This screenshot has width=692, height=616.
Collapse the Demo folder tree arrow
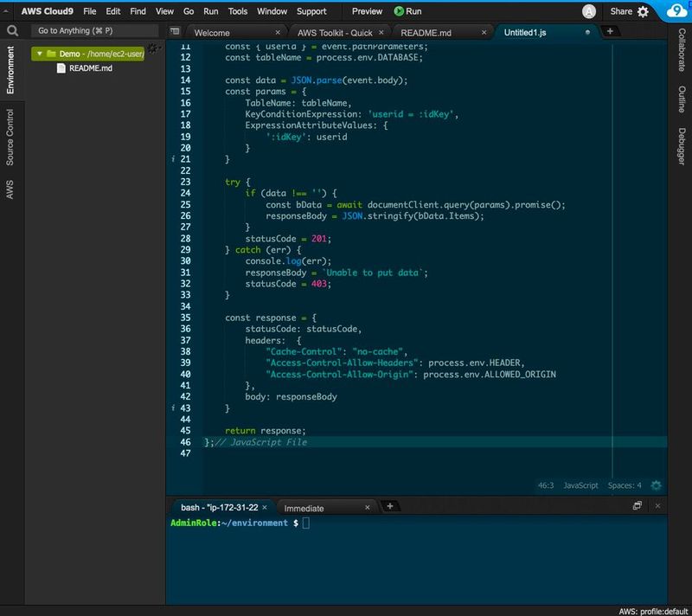(39, 54)
